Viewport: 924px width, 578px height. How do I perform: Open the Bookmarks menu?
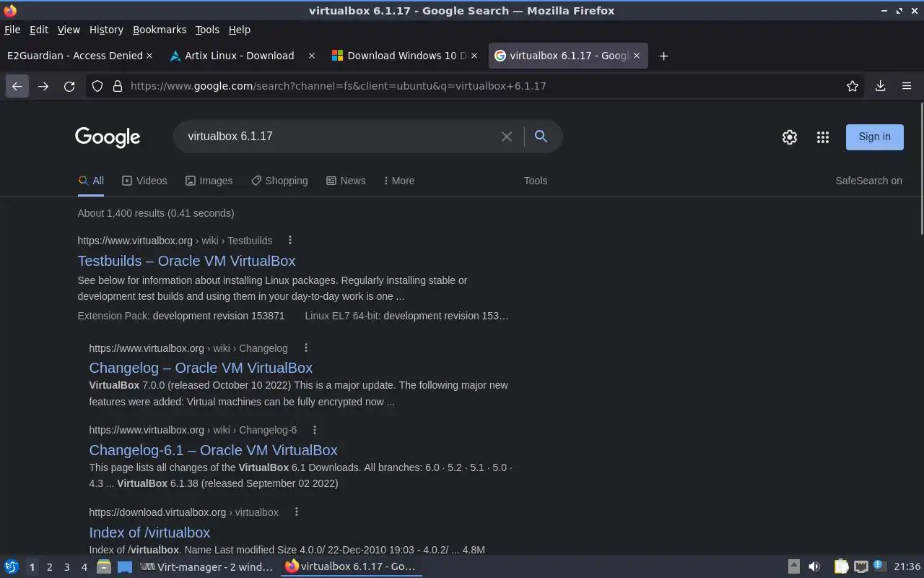160,30
